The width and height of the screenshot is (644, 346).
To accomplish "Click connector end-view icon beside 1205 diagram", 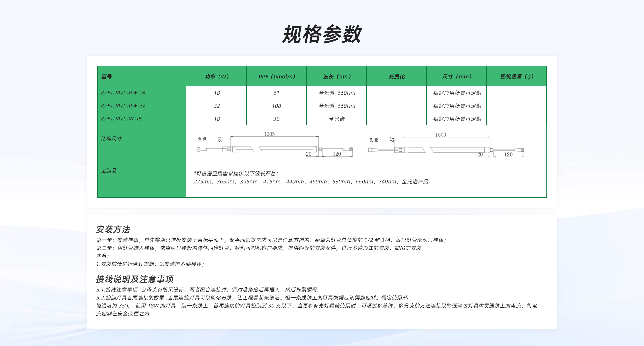I will [202, 139].
